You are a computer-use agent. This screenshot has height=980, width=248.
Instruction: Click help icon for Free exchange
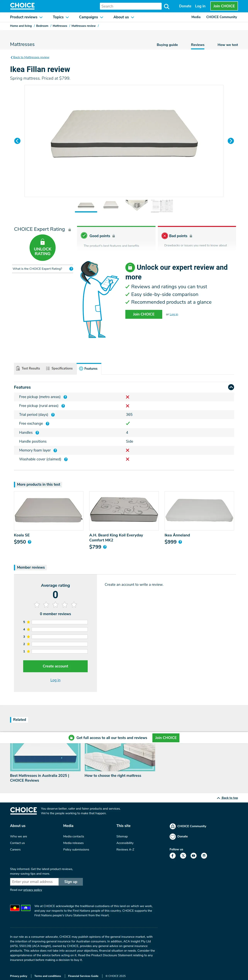(48, 424)
